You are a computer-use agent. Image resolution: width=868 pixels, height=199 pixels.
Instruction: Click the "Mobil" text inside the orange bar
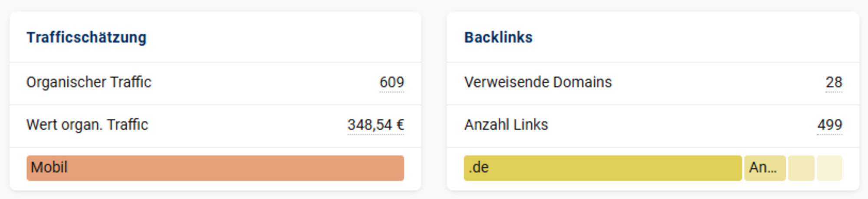pos(49,167)
